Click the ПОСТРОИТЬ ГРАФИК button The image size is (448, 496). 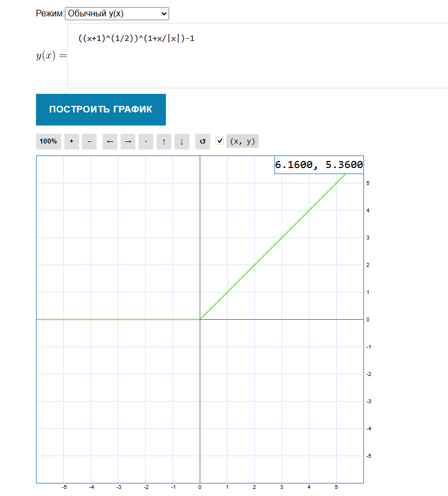(x=101, y=110)
